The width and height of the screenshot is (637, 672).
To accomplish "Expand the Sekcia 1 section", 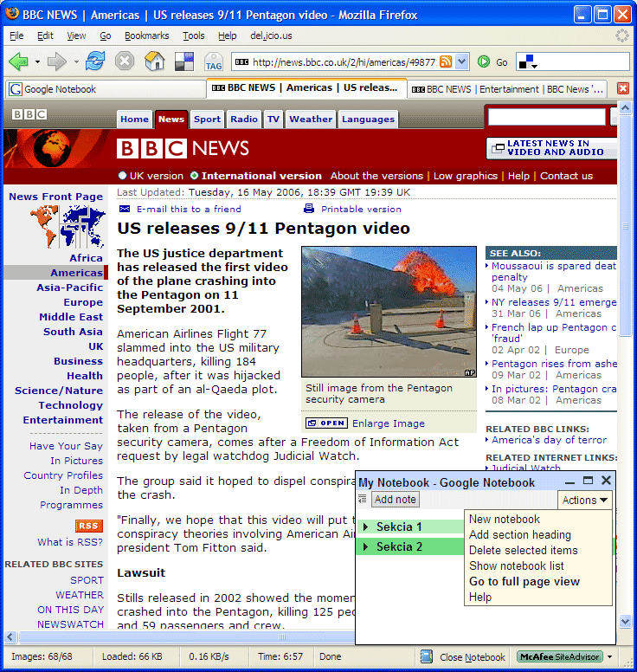I will pyautogui.click(x=365, y=527).
